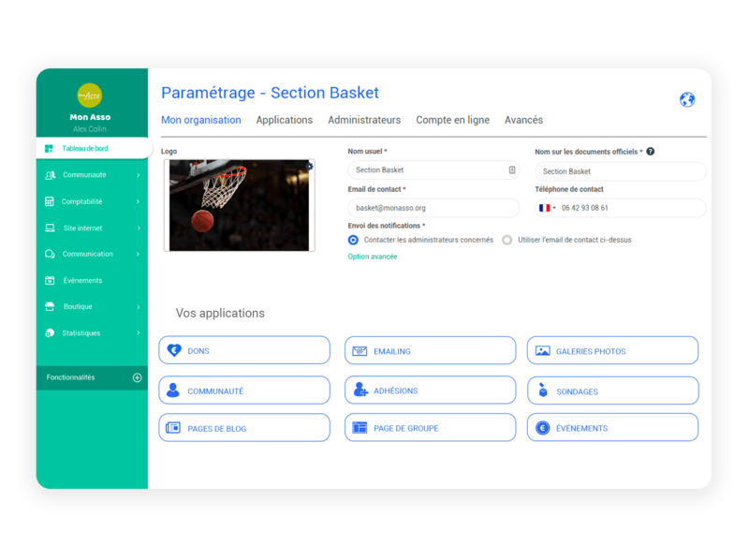This screenshot has width=749, height=560.
Task: Open the PAGE DE GROUPE button
Action: point(431,427)
